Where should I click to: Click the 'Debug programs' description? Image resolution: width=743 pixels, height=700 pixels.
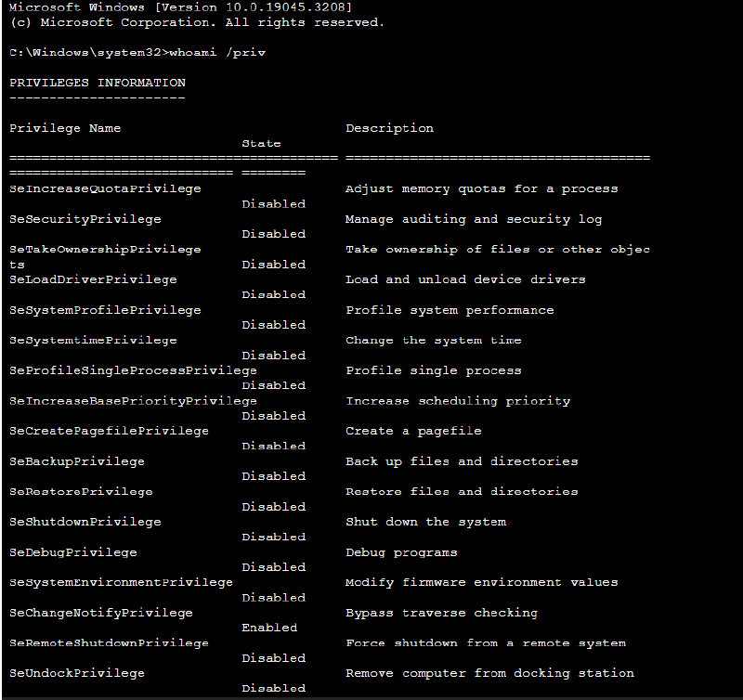coord(401,552)
